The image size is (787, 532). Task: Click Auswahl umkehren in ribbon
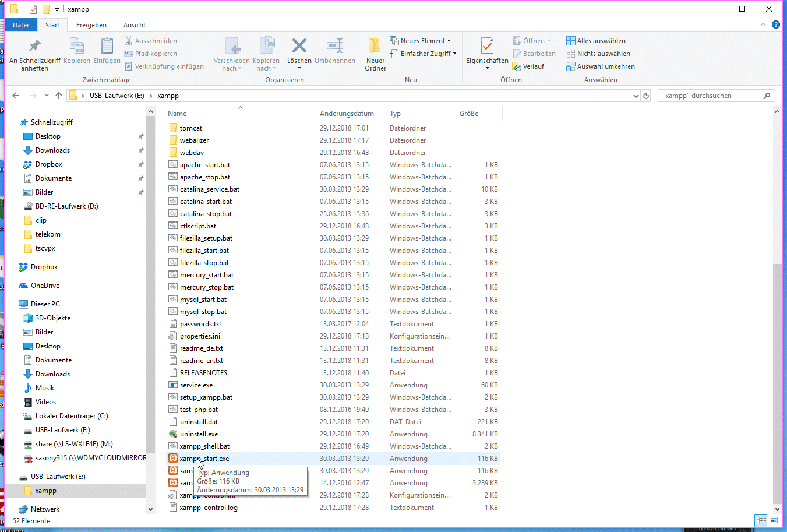pos(601,66)
